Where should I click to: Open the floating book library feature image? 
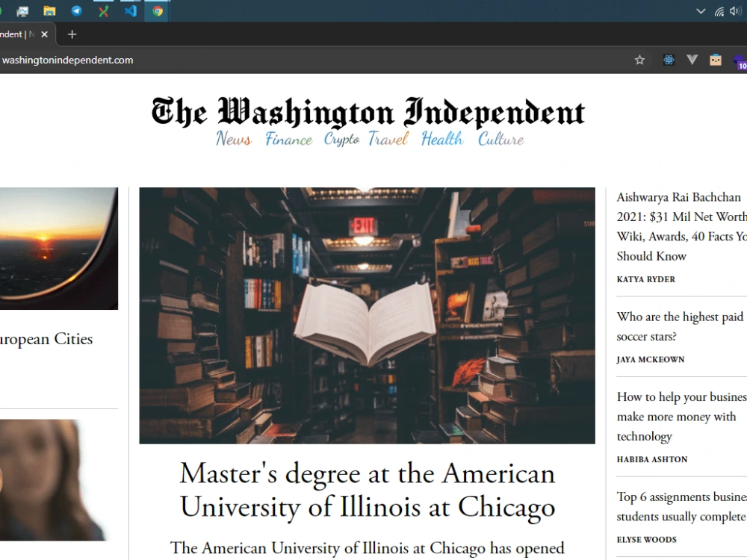(367, 316)
